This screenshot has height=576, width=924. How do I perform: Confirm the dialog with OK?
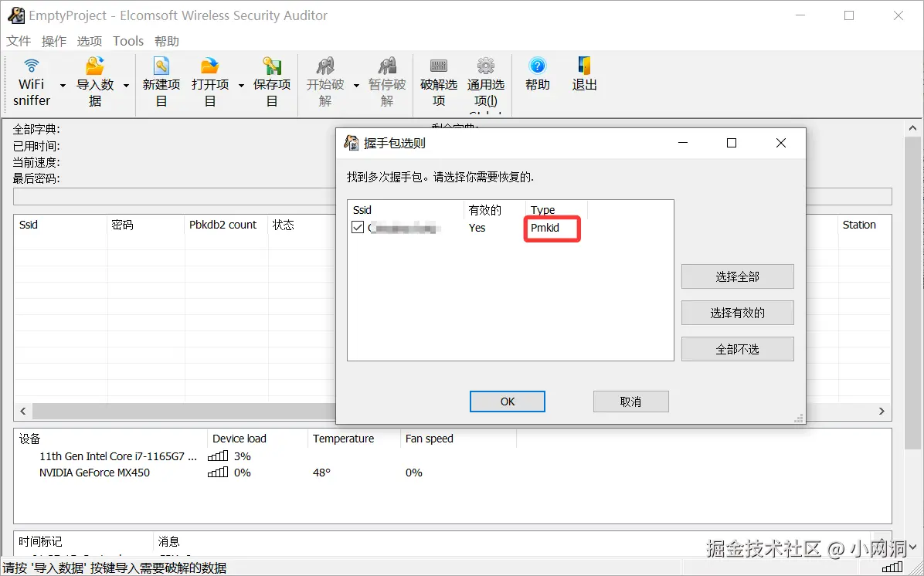click(508, 402)
